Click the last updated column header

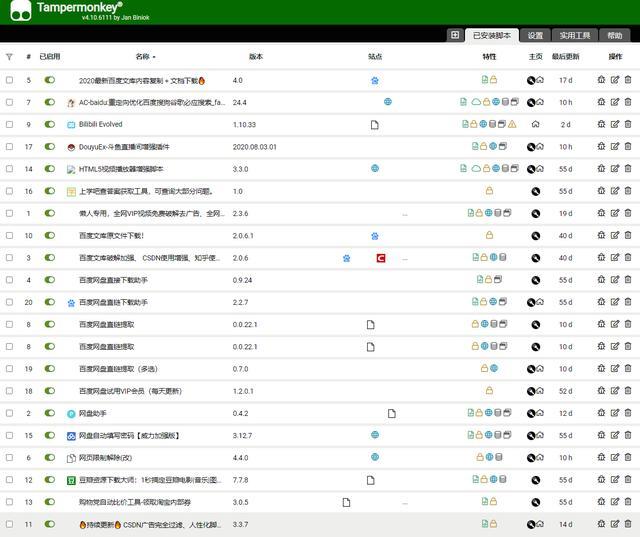565,57
